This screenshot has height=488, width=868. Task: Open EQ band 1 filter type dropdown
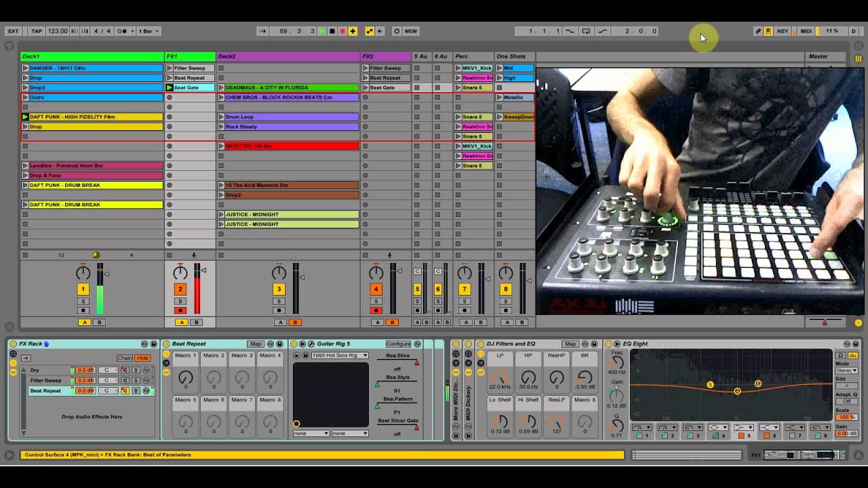point(641,428)
